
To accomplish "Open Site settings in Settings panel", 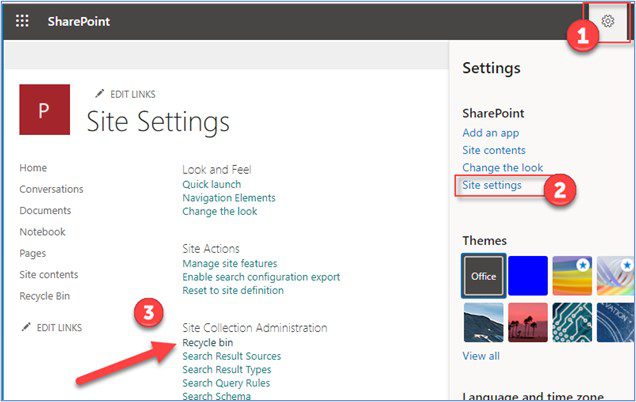I will coord(492,185).
